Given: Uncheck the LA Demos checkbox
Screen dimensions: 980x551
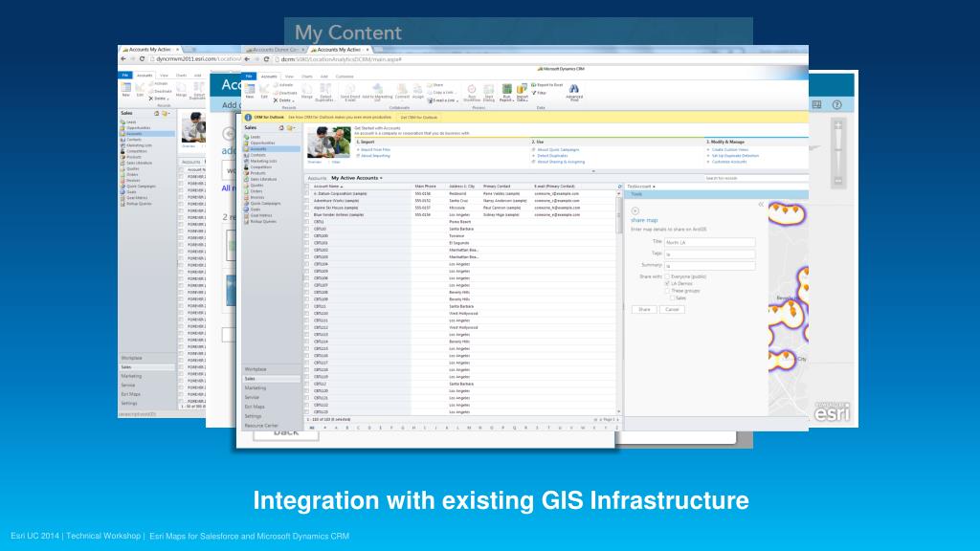Looking at the screenshot, I should [667, 283].
